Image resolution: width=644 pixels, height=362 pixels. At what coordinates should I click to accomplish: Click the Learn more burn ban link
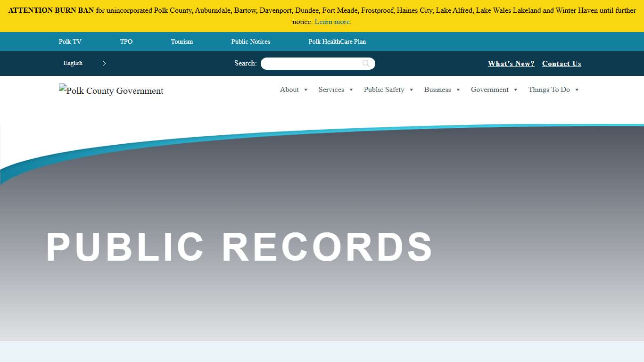coord(332,22)
